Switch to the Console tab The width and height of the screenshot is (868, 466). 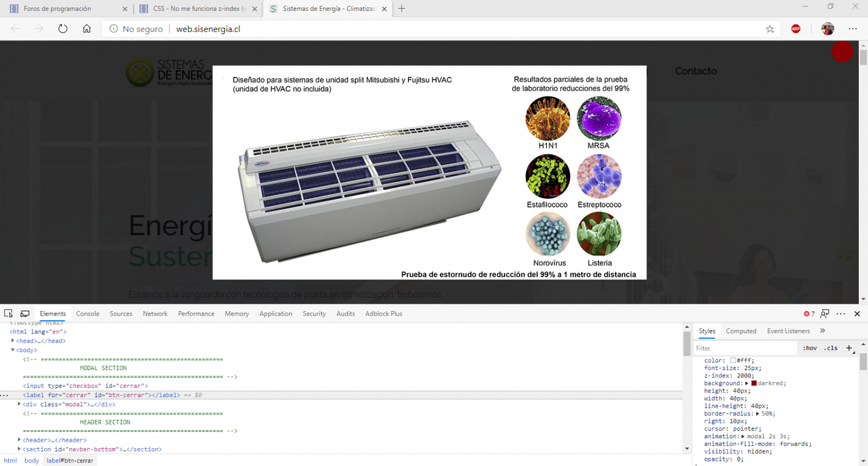[88, 313]
